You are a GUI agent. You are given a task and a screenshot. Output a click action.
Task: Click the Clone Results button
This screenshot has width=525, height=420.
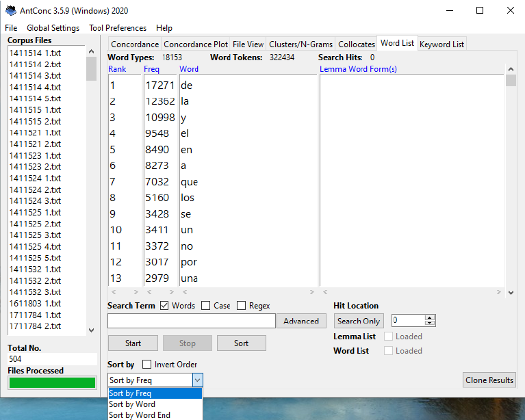pyautogui.click(x=489, y=380)
